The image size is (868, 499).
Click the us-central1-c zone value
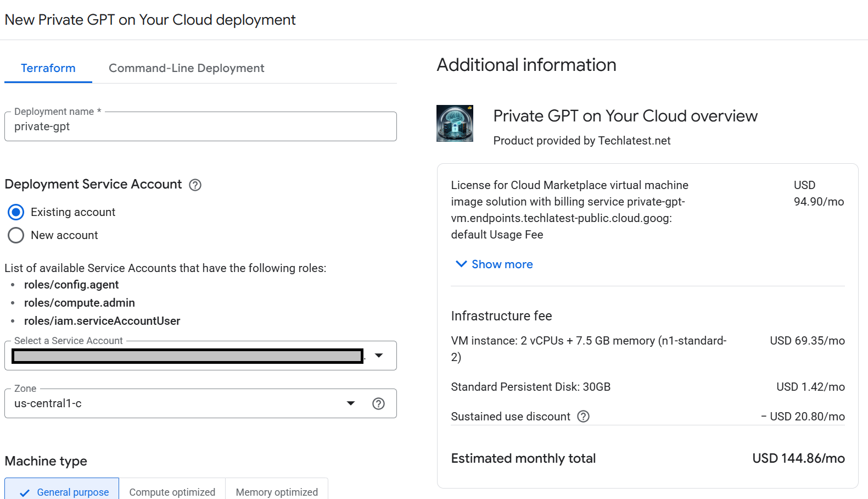point(48,404)
